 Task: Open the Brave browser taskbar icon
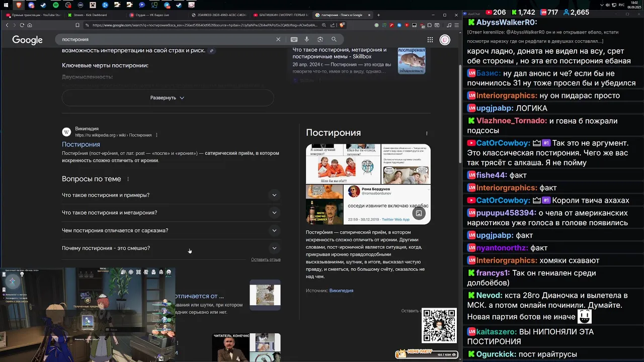point(19,5)
